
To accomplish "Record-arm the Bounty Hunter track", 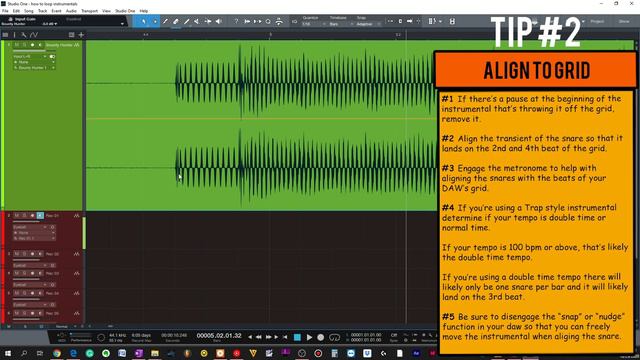I will (x=32, y=45).
